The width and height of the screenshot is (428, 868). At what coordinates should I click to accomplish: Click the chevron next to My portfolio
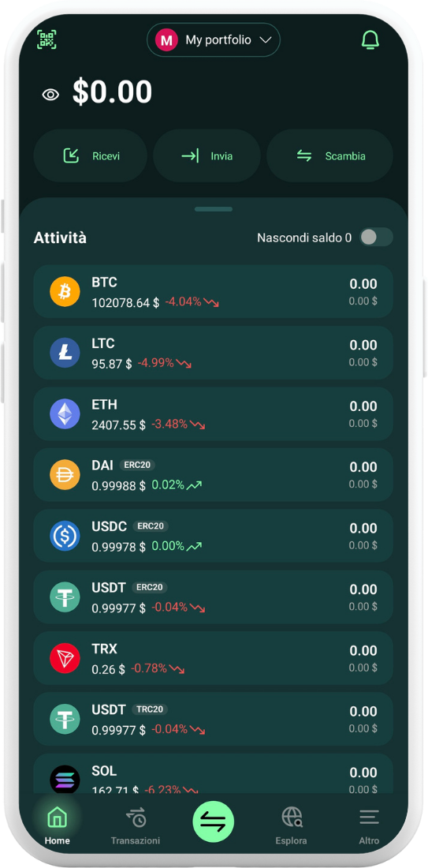[266, 40]
